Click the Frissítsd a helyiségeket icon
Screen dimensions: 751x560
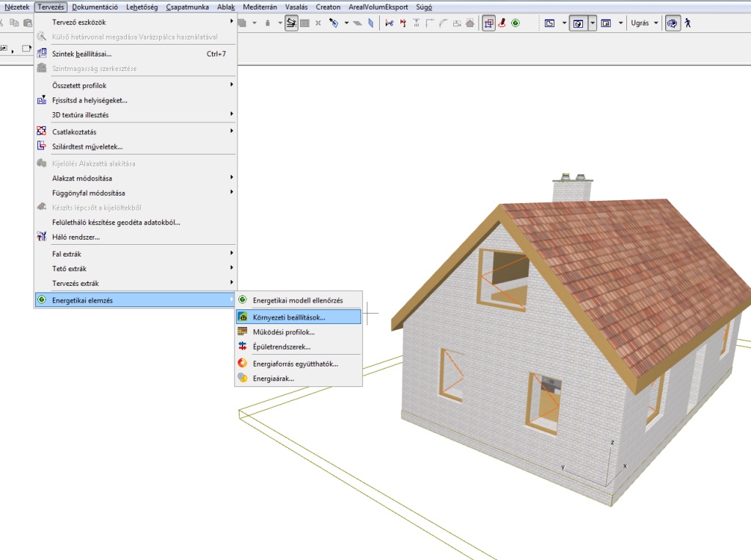pyautogui.click(x=42, y=100)
